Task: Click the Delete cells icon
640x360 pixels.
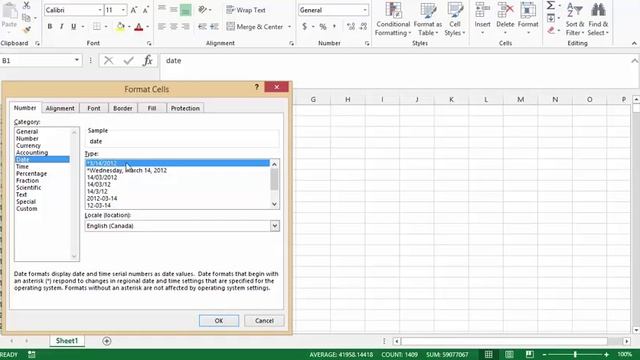Action: [x=505, y=10]
